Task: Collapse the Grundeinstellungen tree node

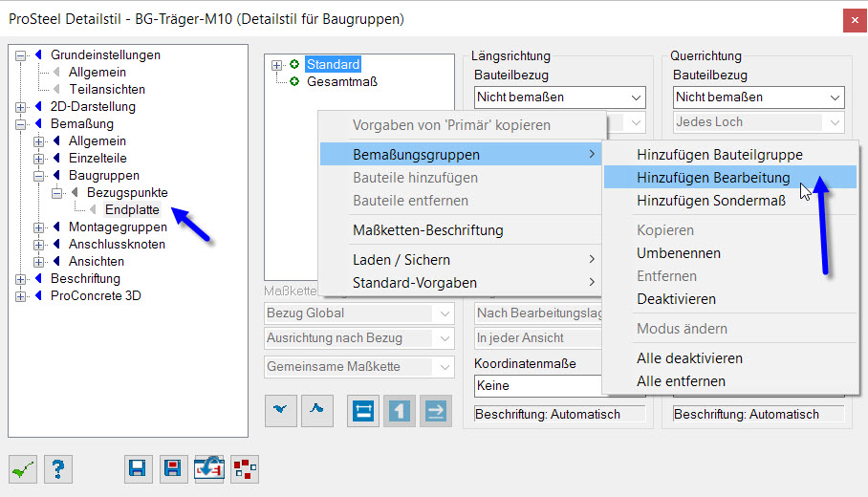Action: [x=20, y=55]
